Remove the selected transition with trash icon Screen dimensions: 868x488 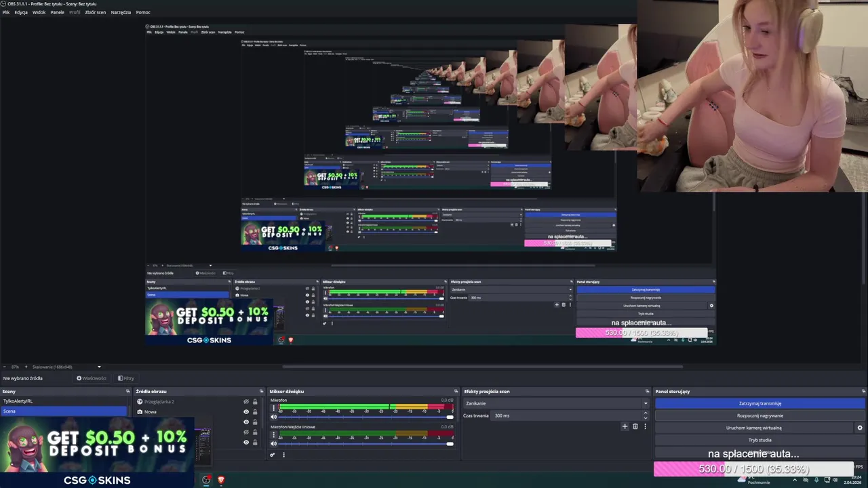tap(635, 426)
